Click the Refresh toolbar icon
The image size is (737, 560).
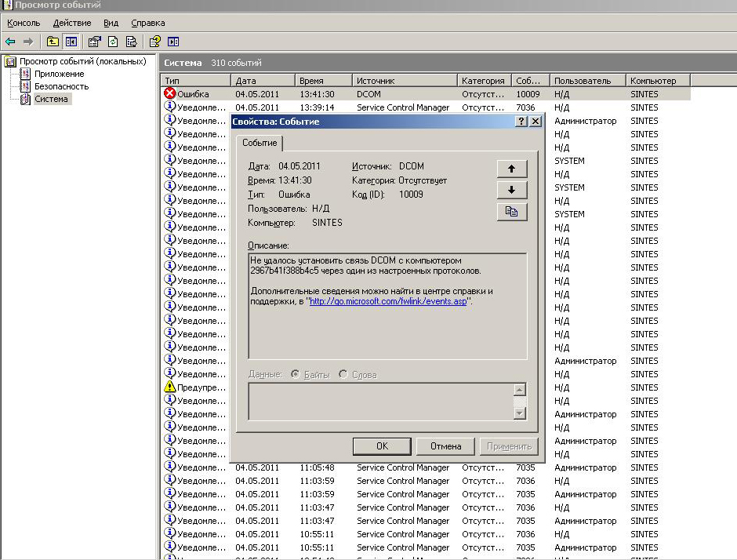(x=113, y=42)
